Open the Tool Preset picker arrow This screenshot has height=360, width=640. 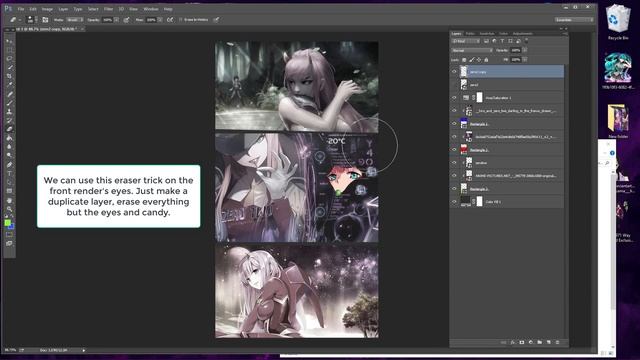pyautogui.click(x=20, y=20)
